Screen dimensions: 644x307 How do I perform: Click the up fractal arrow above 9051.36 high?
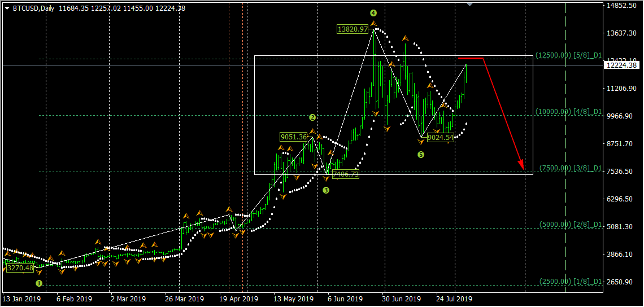(312, 131)
